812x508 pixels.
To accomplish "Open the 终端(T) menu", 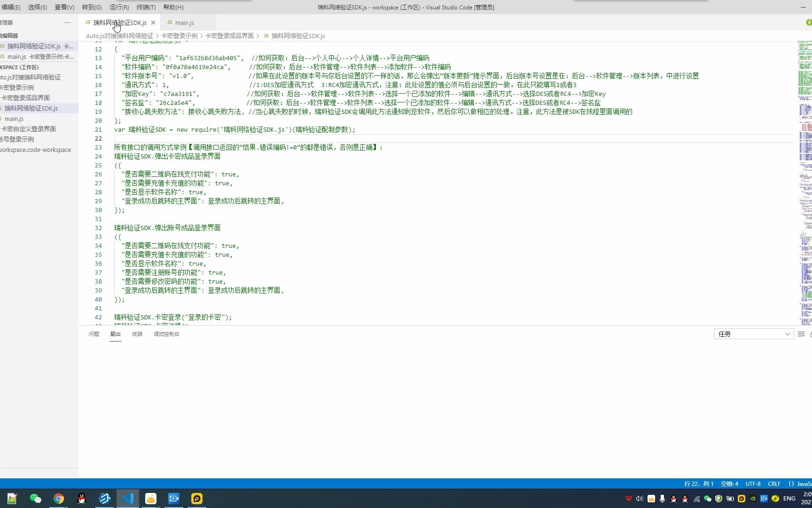I will pyautogui.click(x=146, y=7).
